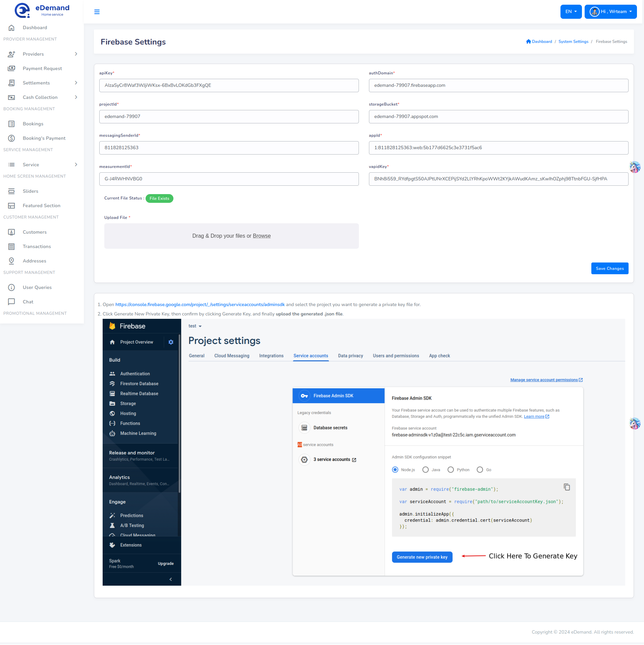Click the Customers icon in sidebar

(11, 232)
